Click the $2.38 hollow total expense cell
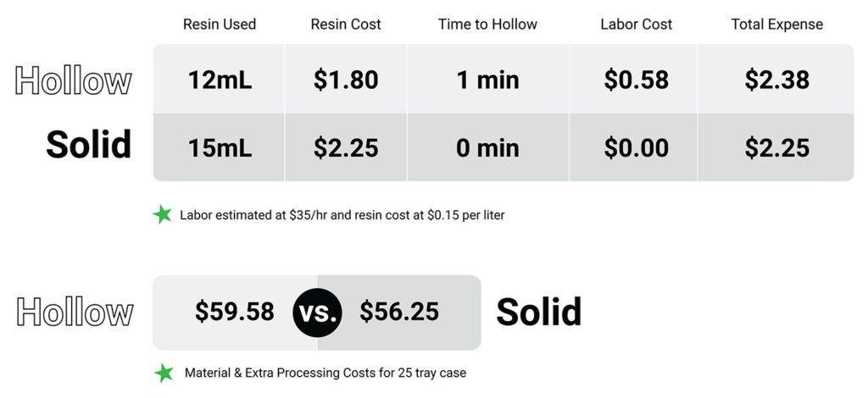The image size is (868, 398). coord(776,80)
